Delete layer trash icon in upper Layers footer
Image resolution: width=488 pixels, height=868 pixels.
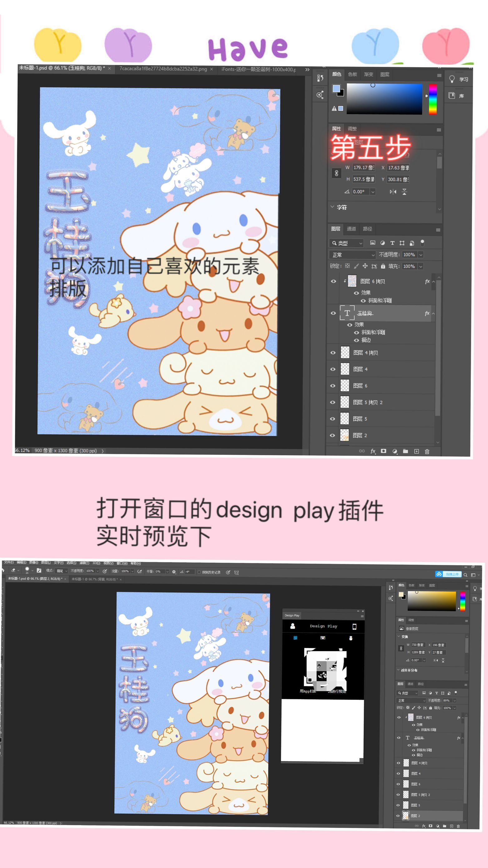427,451
